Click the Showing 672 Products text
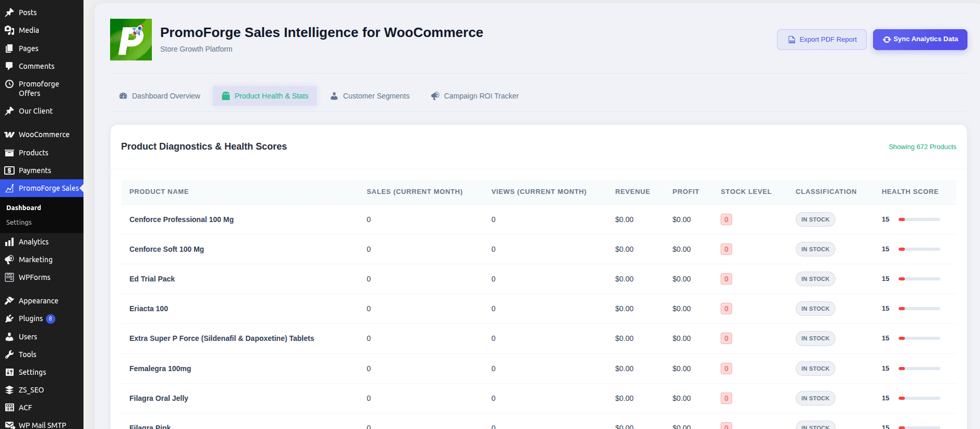This screenshot has height=429, width=980. (x=923, y=147)
